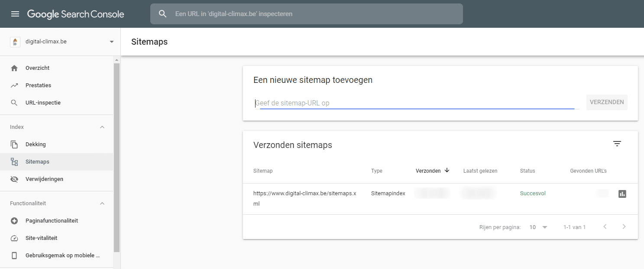Click the Verzonden sitemaps heading
Screen dimensions: 644x269
293,145
